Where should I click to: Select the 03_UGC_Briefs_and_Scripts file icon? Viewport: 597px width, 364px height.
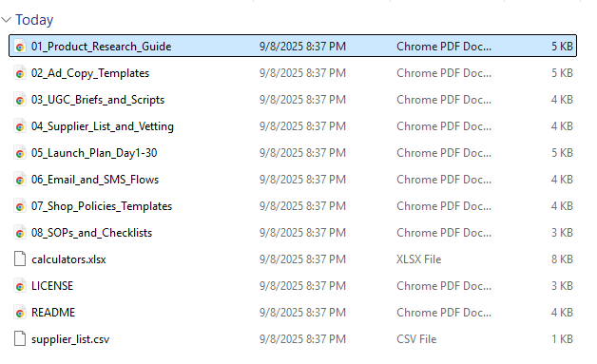tap(20, 100)
